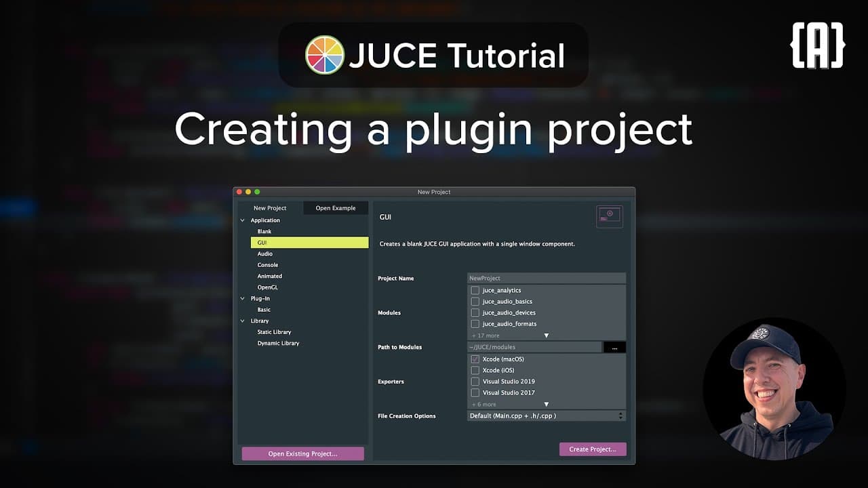Browse modules path with ellipsis button
Image resolution: width=868 pixels, height=488 pixels.
614,347
